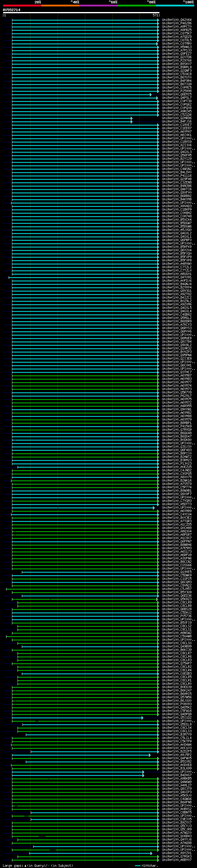This screenshot has width=197, height=868.
Task: Click hit UniRef100_C6TMR0
Action: 177,43
